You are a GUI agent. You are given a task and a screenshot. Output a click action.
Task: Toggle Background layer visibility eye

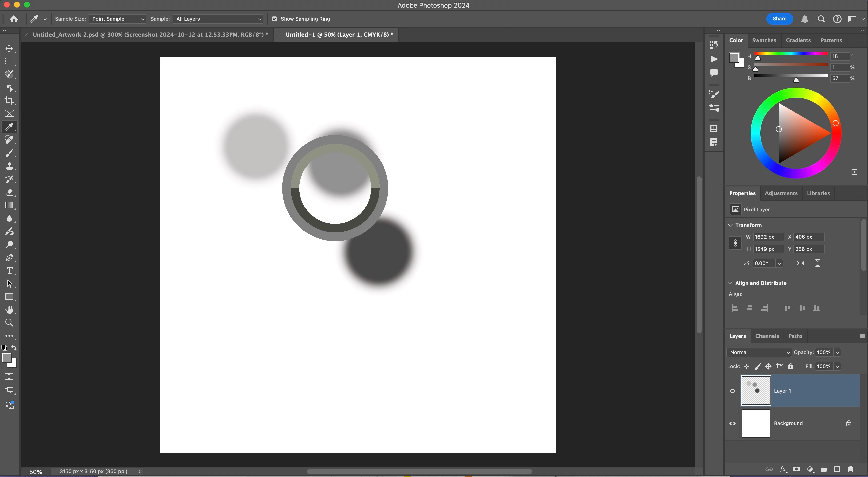click(x=733, y=424)
